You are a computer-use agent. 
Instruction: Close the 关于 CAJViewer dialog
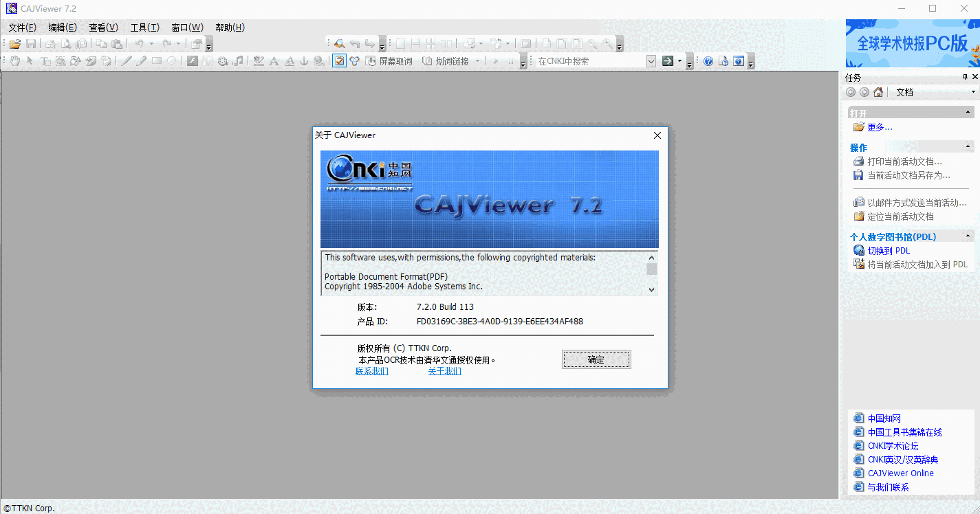(657, 135)
